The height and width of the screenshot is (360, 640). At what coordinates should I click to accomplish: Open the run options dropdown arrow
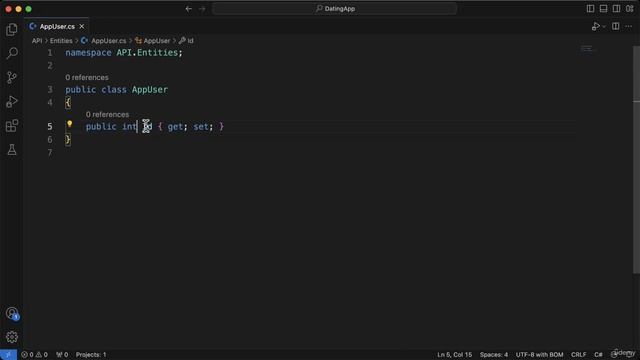(604, 27)
